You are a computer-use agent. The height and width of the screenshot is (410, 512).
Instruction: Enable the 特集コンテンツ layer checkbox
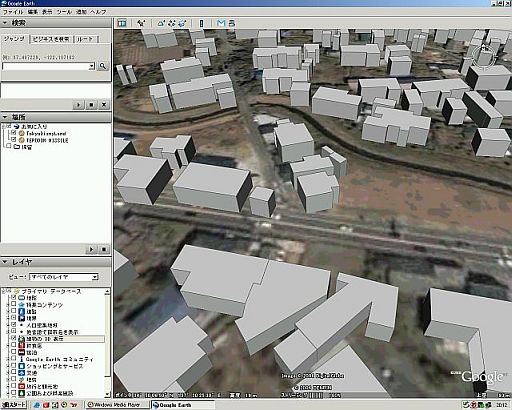click(x=13, y=304)
